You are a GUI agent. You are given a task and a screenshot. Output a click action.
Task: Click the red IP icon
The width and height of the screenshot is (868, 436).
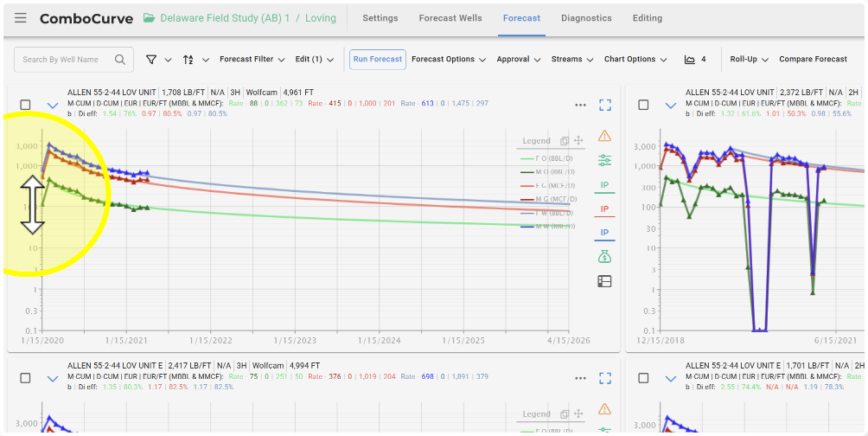(604, 210)
